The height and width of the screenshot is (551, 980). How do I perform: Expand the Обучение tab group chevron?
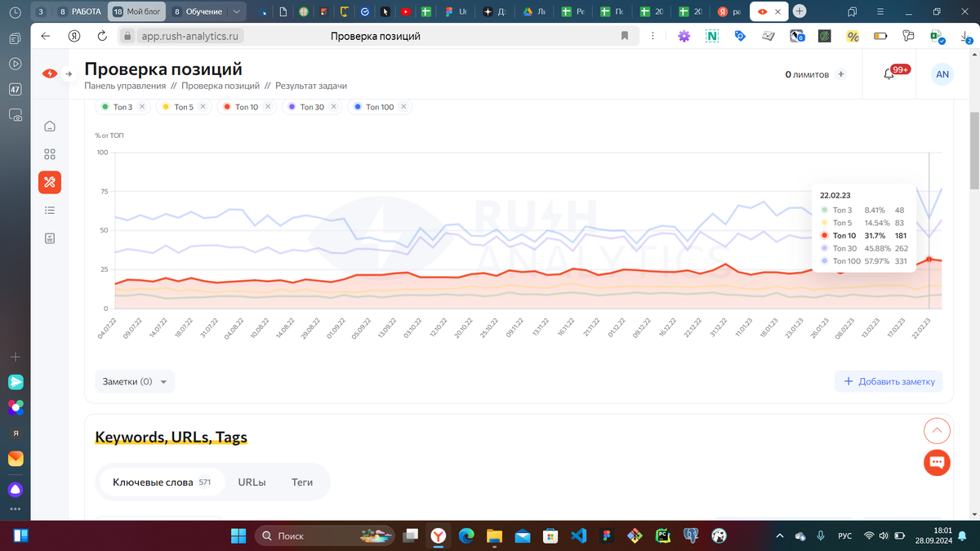(x=237, y=11)
